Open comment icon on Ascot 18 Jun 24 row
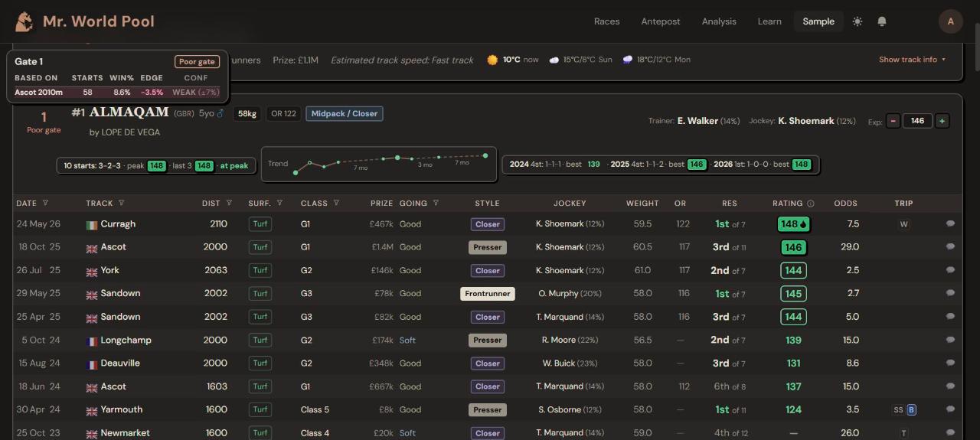The image size is (980, 440). tap(950, 386)
